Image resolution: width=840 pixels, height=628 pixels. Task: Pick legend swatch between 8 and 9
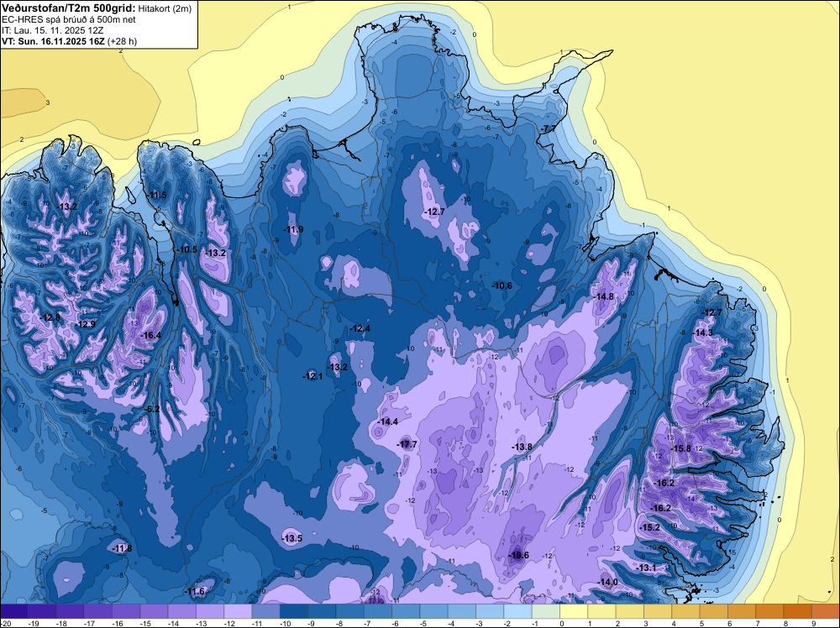798,611
